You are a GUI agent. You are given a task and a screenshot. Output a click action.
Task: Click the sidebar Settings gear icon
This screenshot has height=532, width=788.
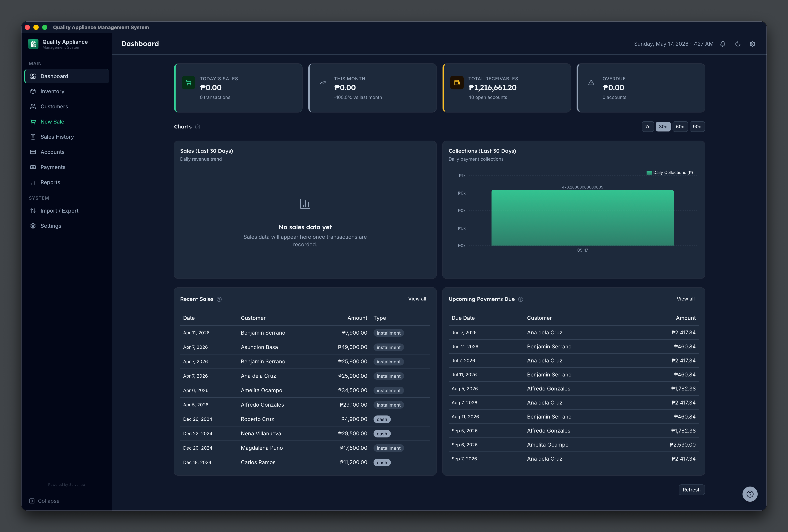(33, 226)
